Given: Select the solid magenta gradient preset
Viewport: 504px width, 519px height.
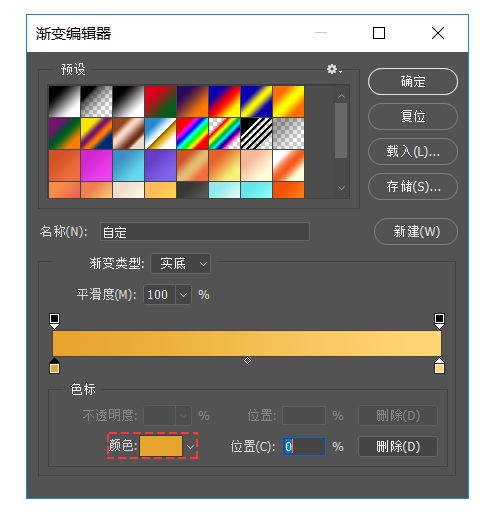Looking at the screenshot, I should coord(97,165).
